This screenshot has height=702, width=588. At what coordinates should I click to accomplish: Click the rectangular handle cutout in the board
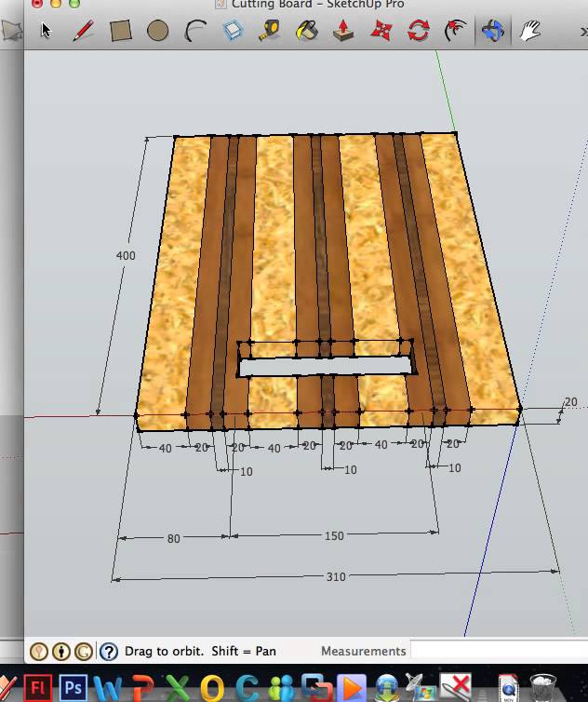tap(326, 366)
